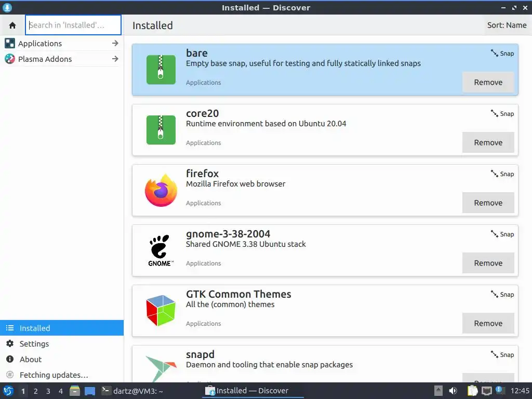Switch to virtual desktop 3
Viewport: 532px width, 399px height.
(48, 391)
